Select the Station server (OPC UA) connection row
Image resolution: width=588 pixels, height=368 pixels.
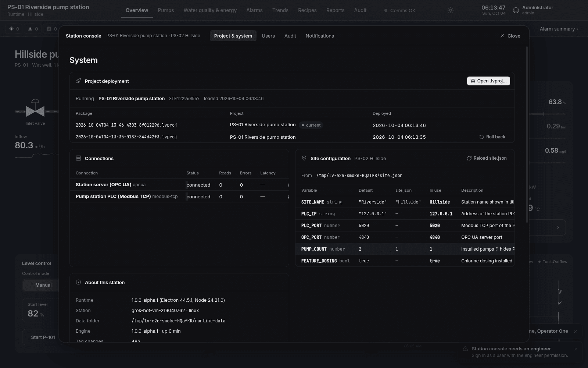[x=179, y=185]
